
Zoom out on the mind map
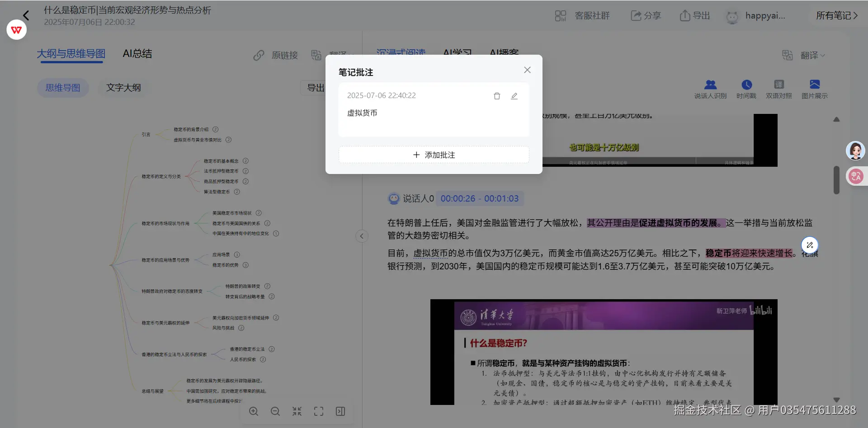pos(275,411)
